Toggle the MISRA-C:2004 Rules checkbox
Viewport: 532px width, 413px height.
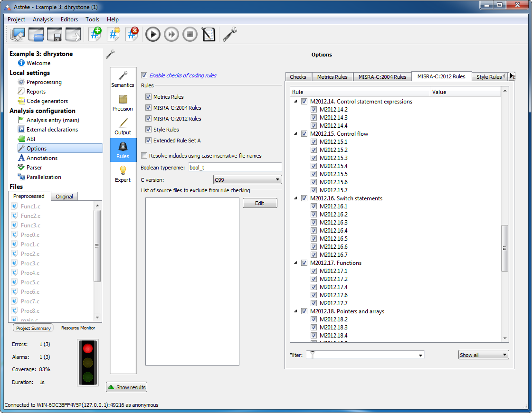[x=148, y=107]
